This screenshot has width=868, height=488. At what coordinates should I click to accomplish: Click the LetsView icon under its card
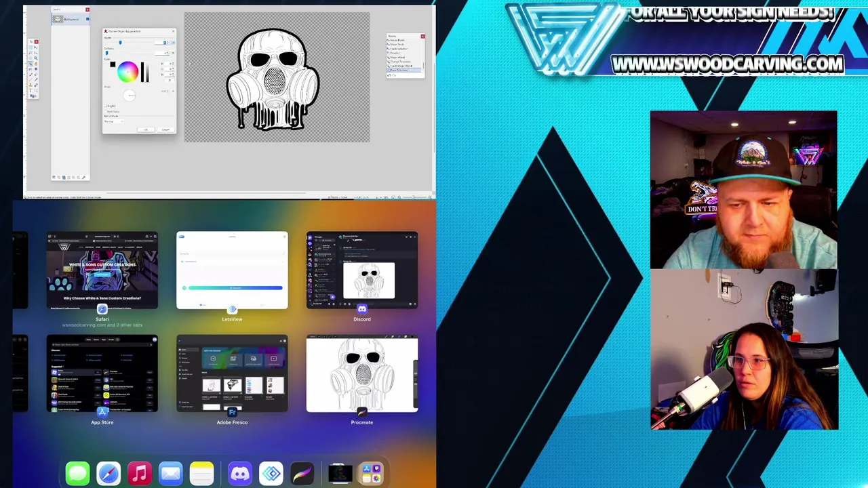coord(233,309)
